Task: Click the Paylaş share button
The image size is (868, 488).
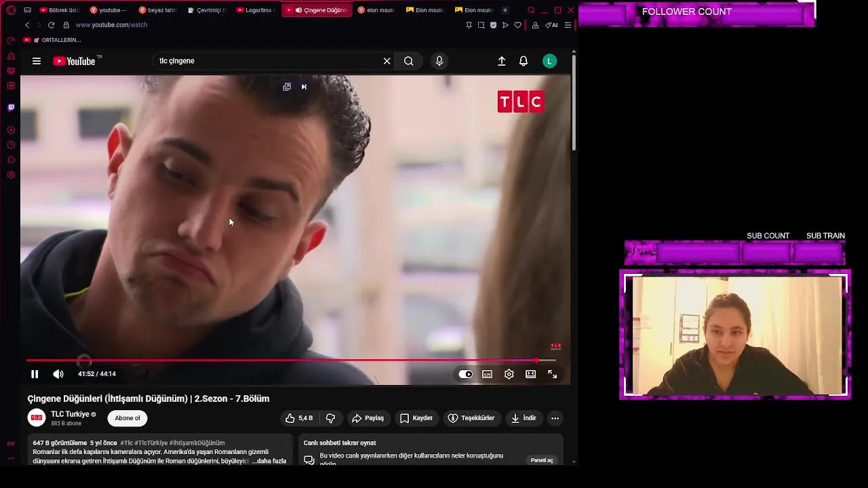Action: tap(368, 418)
